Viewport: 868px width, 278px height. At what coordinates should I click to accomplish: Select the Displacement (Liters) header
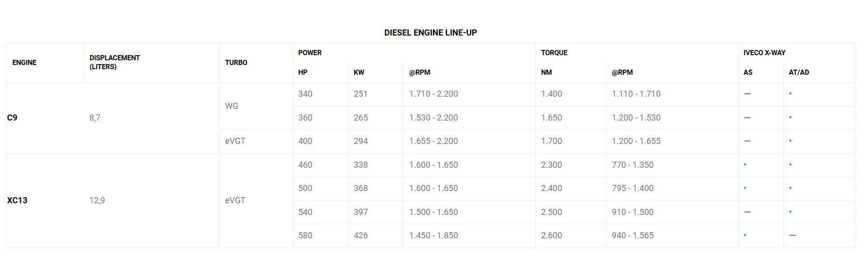115,62
